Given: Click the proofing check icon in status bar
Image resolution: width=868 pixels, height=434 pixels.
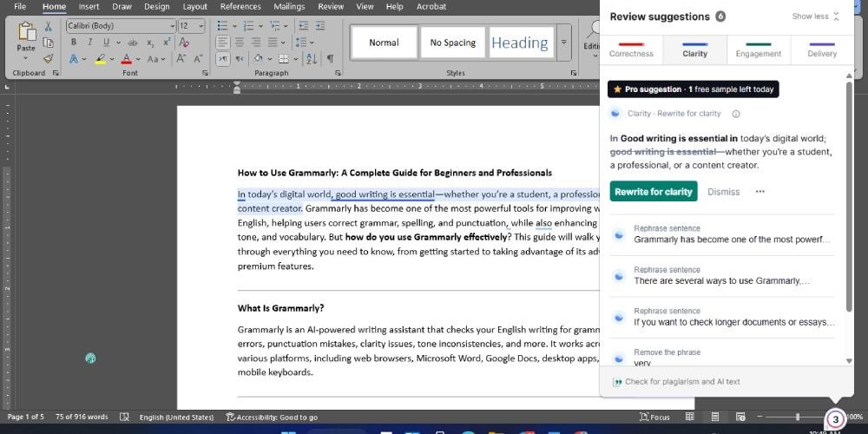Looking at the screenshot, I should (124, 417).
